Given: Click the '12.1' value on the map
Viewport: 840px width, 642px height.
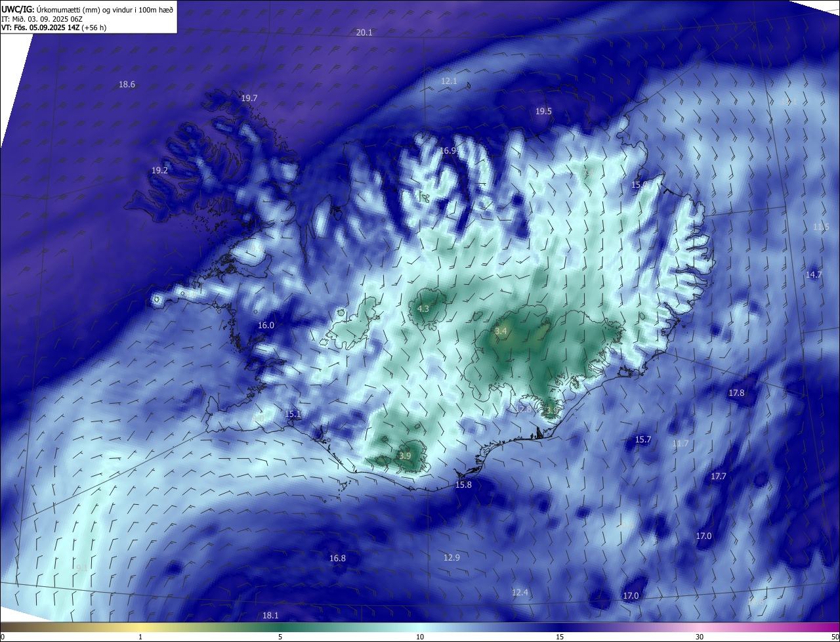Looking at the screenshot, I should tap(449, 81).
